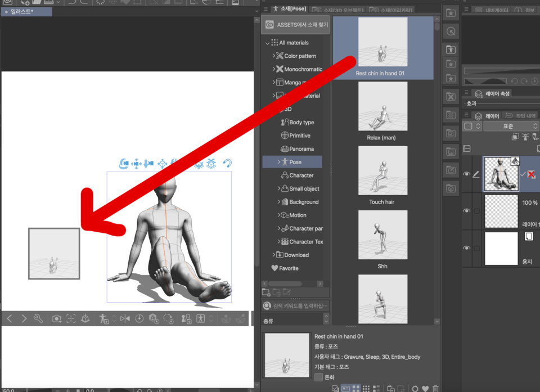Toggle the 톤화 checkbox
540x392 pixels.
318,377
